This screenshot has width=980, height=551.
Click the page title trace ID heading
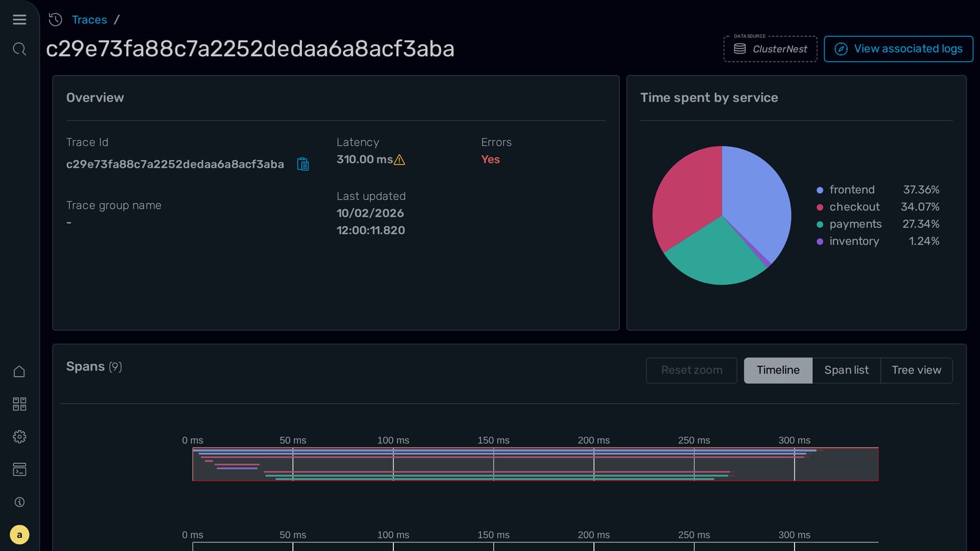[250, 49]
